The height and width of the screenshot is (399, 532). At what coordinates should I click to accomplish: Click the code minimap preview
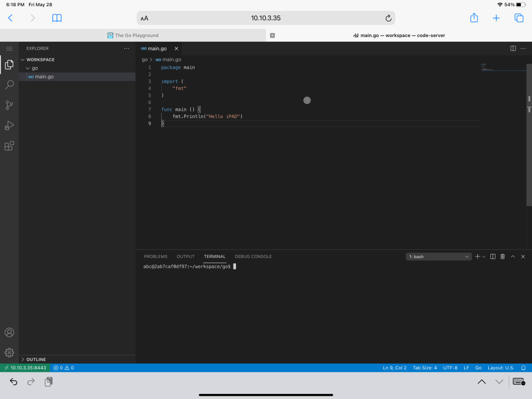pyautogui.click(x=487, y=67)
